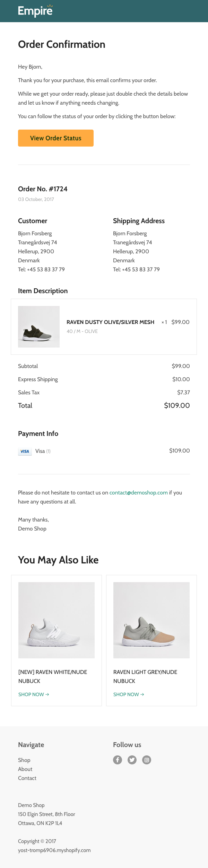Image resolution: width=208 pixels, height=868 pixels.
Task: Open the yost-tromp6906.myshopify.com link
Action: tap(54, 850)
